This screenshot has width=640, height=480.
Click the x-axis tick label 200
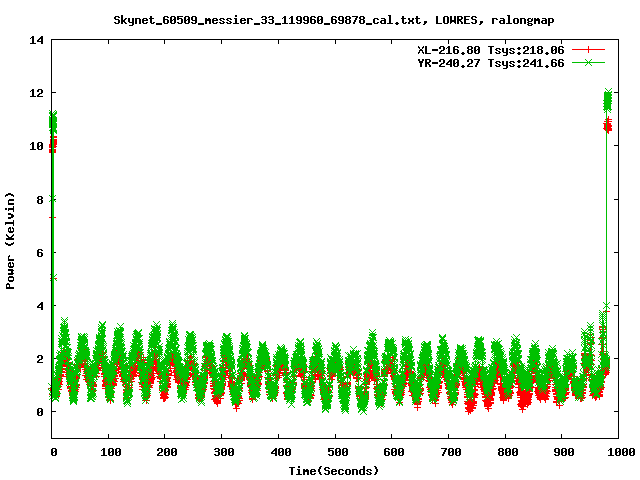click(x=167, y=452)
